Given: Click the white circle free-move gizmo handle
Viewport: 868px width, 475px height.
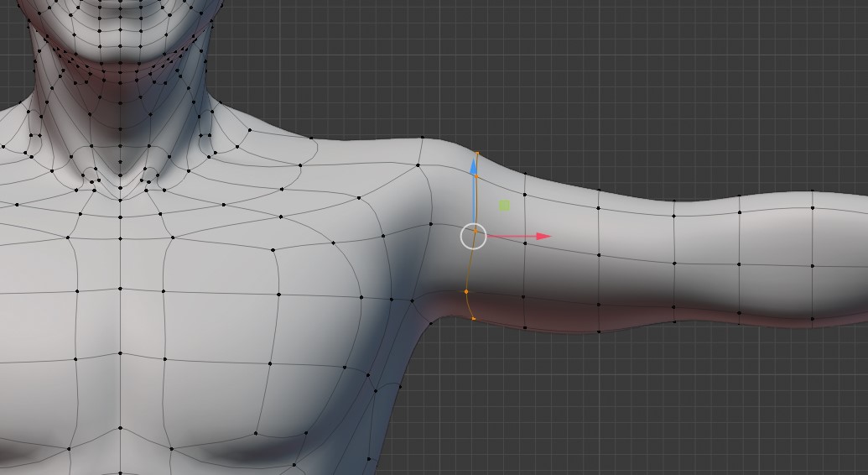Looking at the screenshot, I should coord(473,236).
